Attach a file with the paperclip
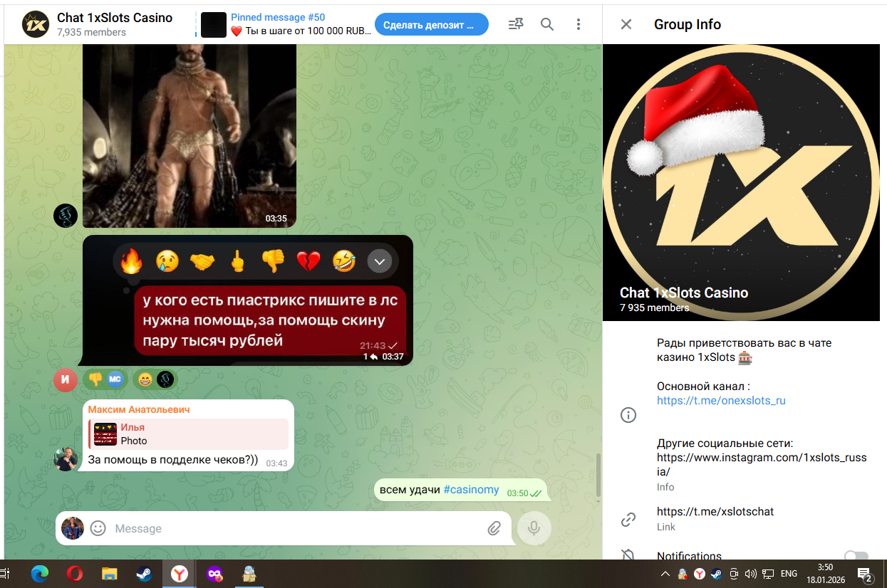Screen dimensions: 887x588 (x=494, y=528)
